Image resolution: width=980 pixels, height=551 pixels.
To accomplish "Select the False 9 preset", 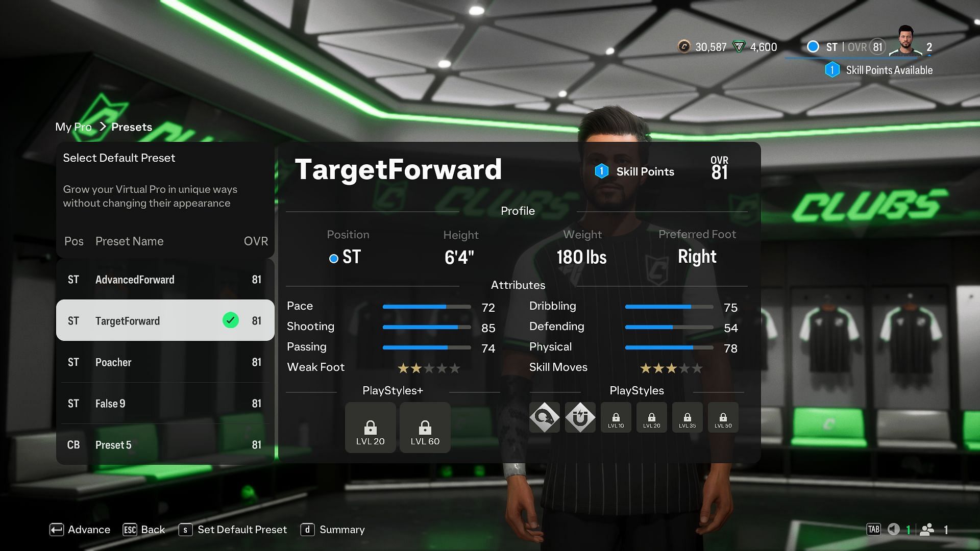I will coord(164,403).
